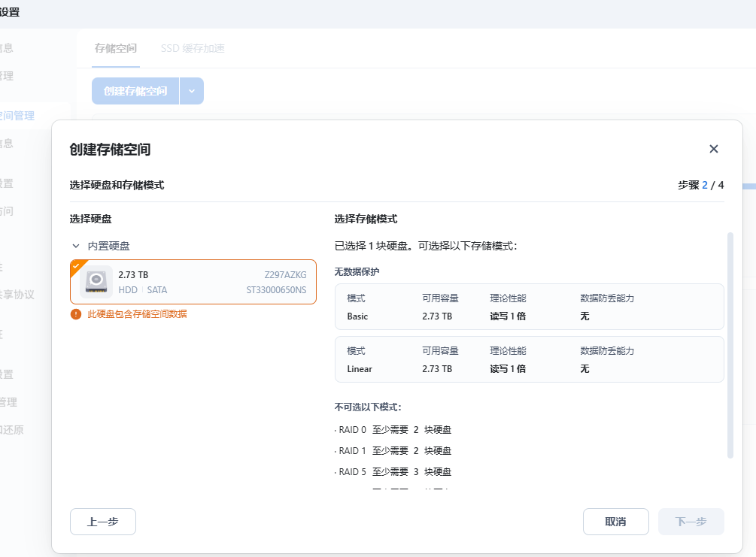Select the Basic storage mode

pos(530,307)
